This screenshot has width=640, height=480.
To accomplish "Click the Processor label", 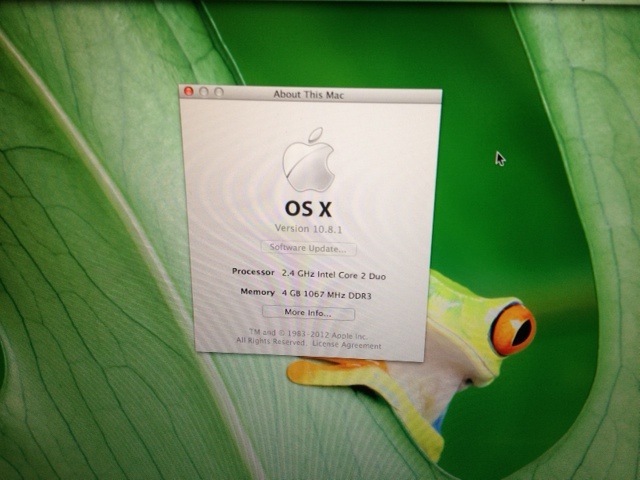I will point(253,271).
